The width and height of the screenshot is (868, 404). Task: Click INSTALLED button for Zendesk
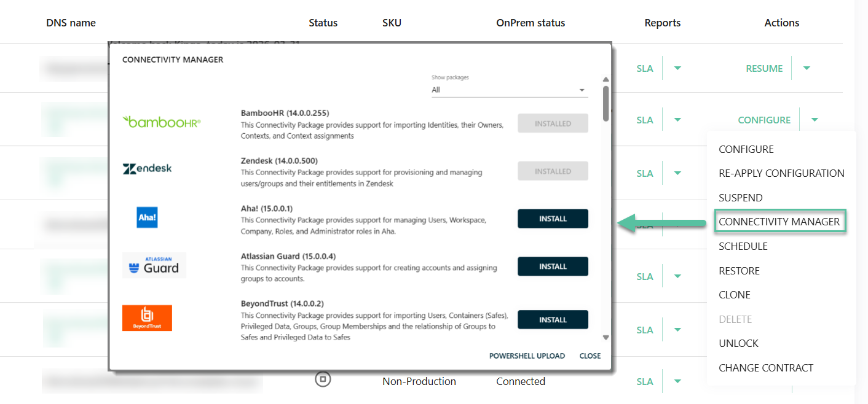[553, 171]
